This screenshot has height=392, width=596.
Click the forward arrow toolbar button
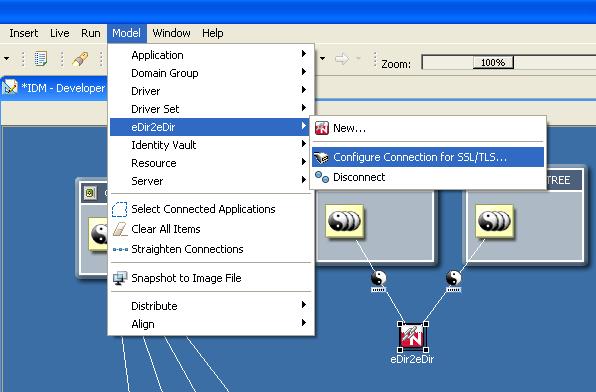coord(342,59)
